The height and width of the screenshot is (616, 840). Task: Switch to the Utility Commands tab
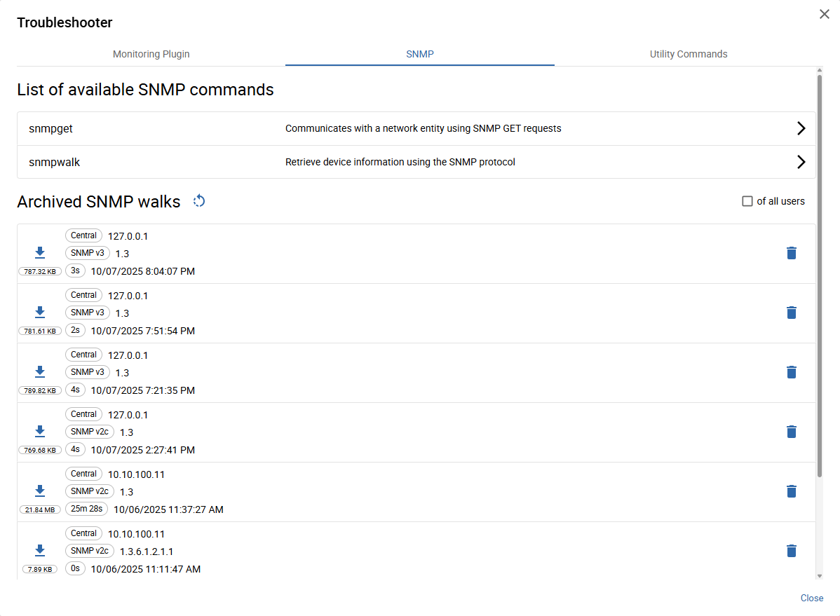pyautogui.click(x=688, y=54)
